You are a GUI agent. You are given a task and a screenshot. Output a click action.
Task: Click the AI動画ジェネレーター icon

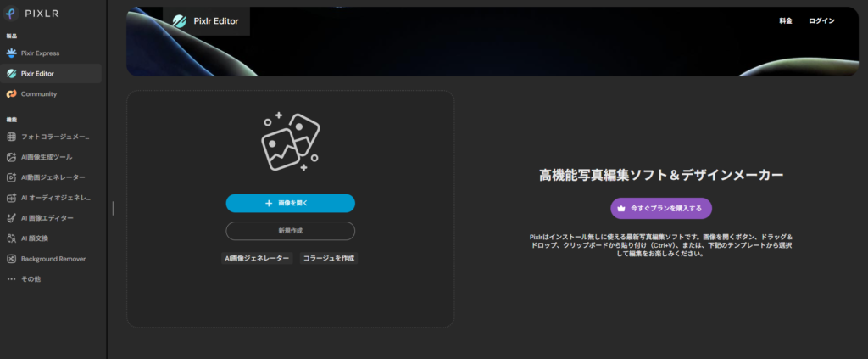coord(11,177)
